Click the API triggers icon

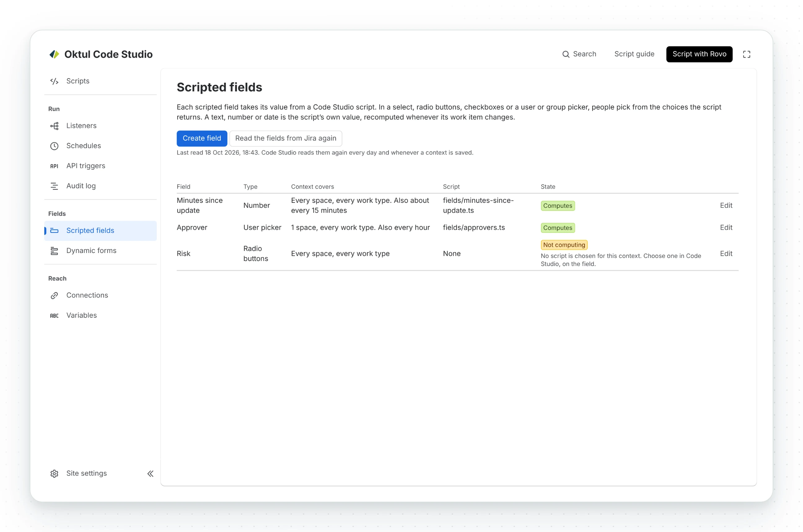tap(54, 166)
